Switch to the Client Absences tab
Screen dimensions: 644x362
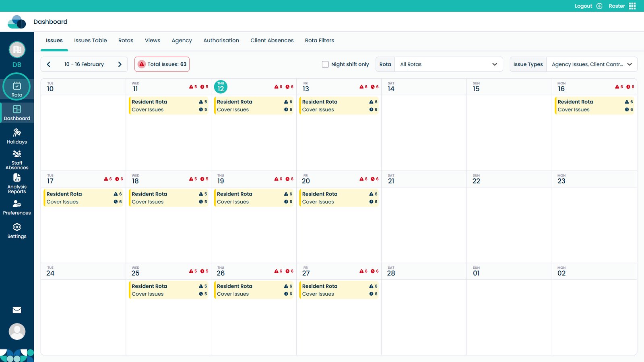272,41
